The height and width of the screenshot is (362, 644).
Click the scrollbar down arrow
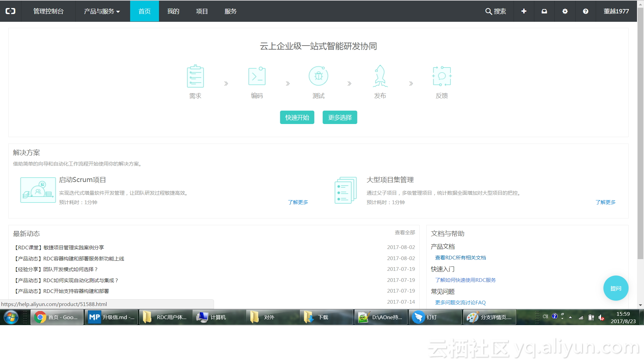click(x=640, y=305)
